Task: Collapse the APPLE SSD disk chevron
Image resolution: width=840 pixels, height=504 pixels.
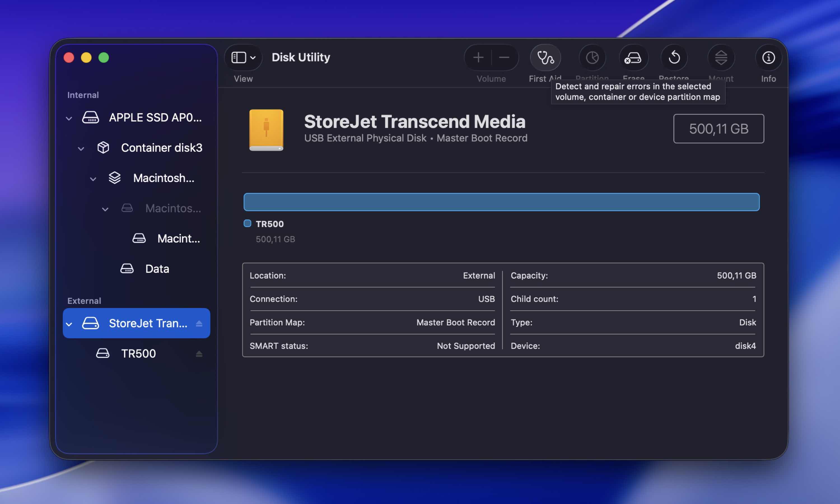Action: (x=69, y=118)
